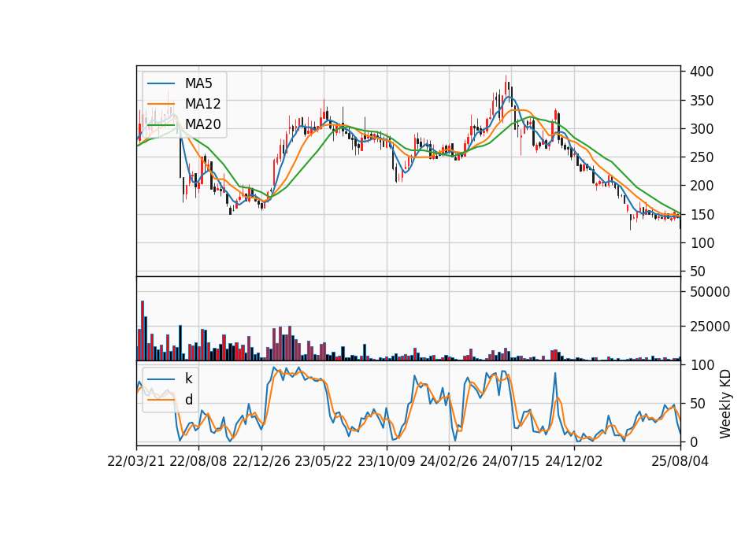Click the MA20 legend label
The height and width of the screenshot is (543, 756).
(x=202, y=124)
